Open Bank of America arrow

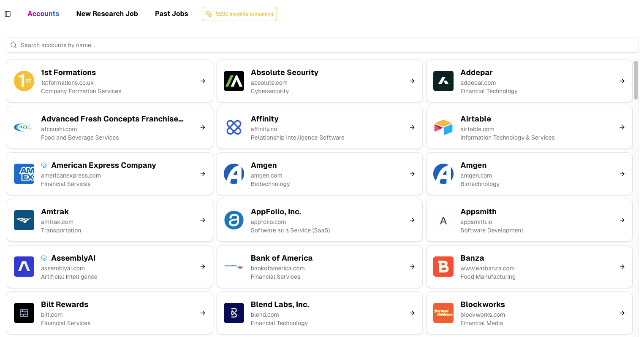(x=412, y=267)
